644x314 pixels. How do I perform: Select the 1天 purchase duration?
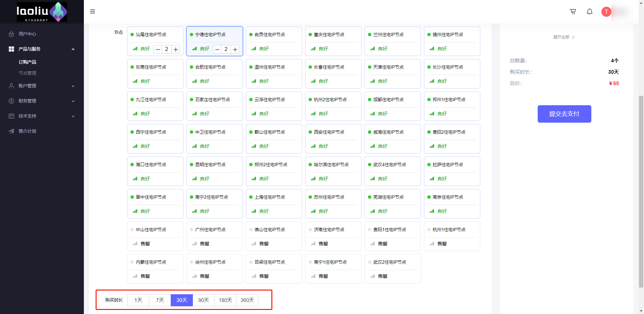(138, 300)
